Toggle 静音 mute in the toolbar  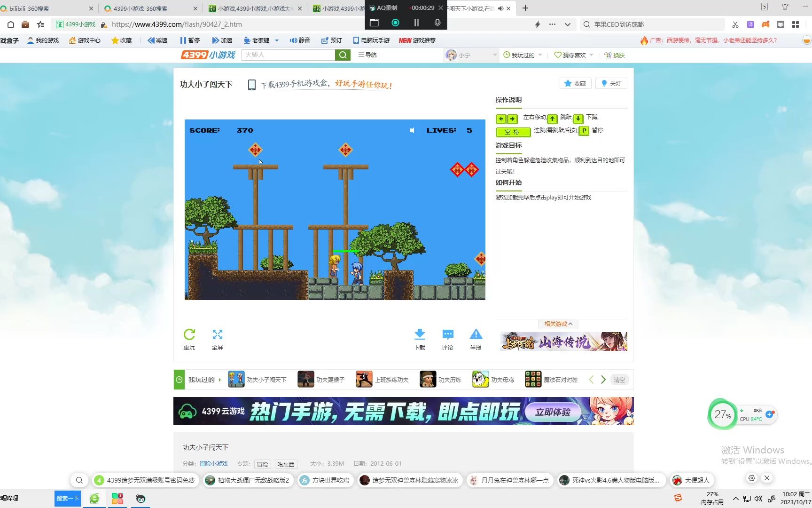click(300, 40)
